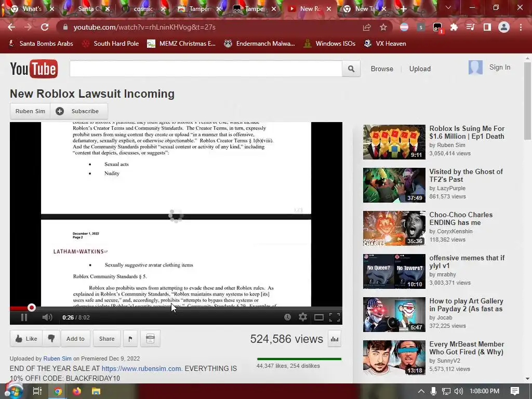The image size is (532, 399).
Task: Expand the tab search chevron
Action: (448, 7)
